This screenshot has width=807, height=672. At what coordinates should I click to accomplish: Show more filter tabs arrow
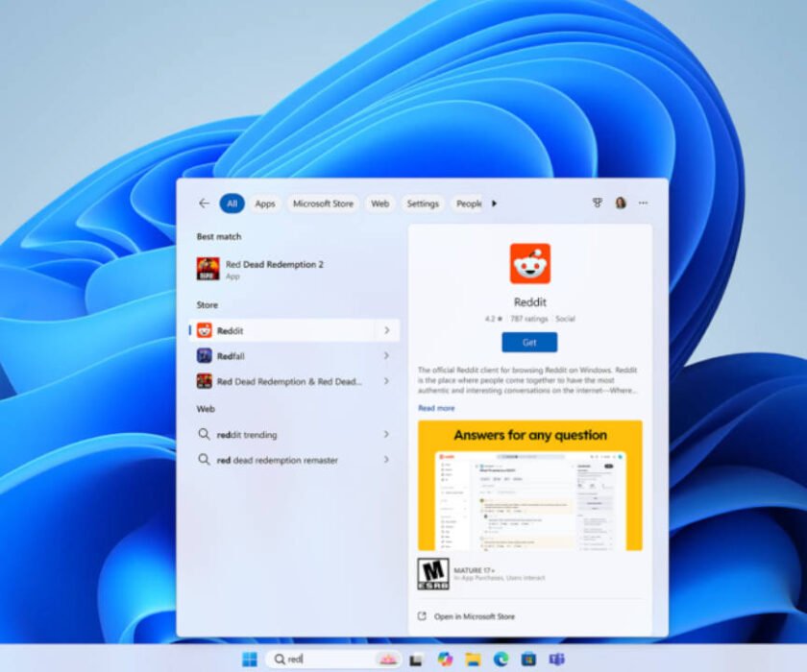[494, 204]
